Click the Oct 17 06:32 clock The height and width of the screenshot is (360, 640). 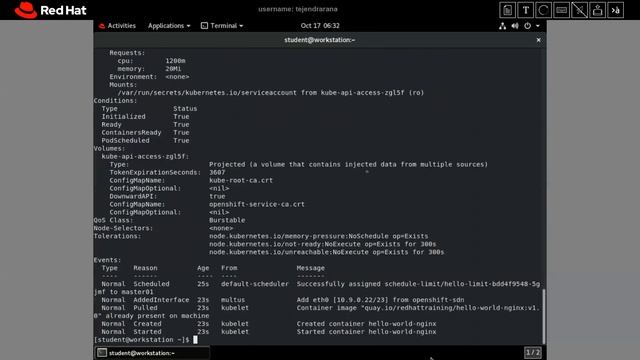pos(320,26)
